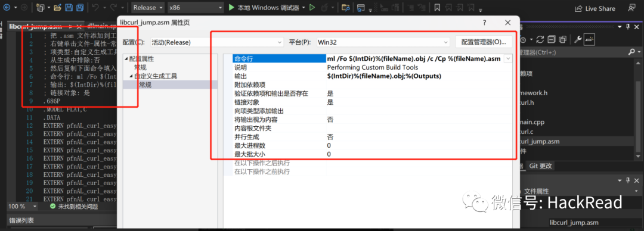Viewport: 644px width, 231px height.
Task: Collapse the 配置属性 tree node
Action: 126,59
